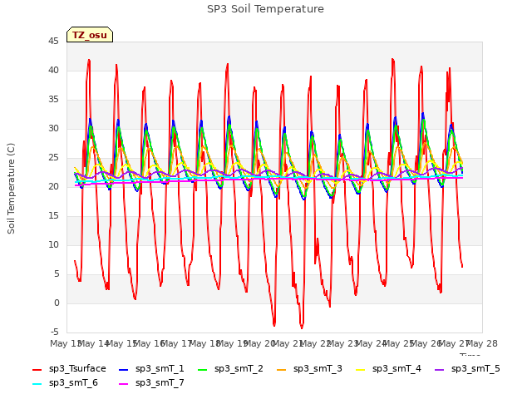Click the sp3_smT_1 legend label
Image resolution: width=532 pixels, height=399 pixels.
point(160,368)
